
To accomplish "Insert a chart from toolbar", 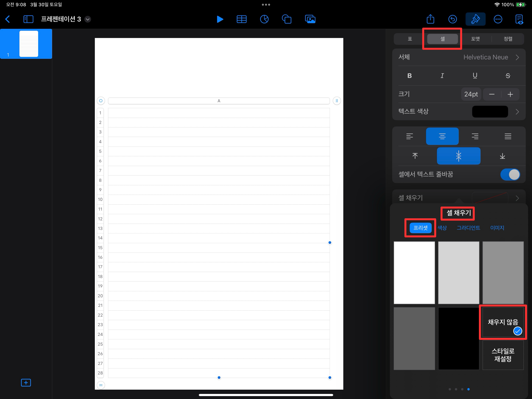I will coord(264,19).
